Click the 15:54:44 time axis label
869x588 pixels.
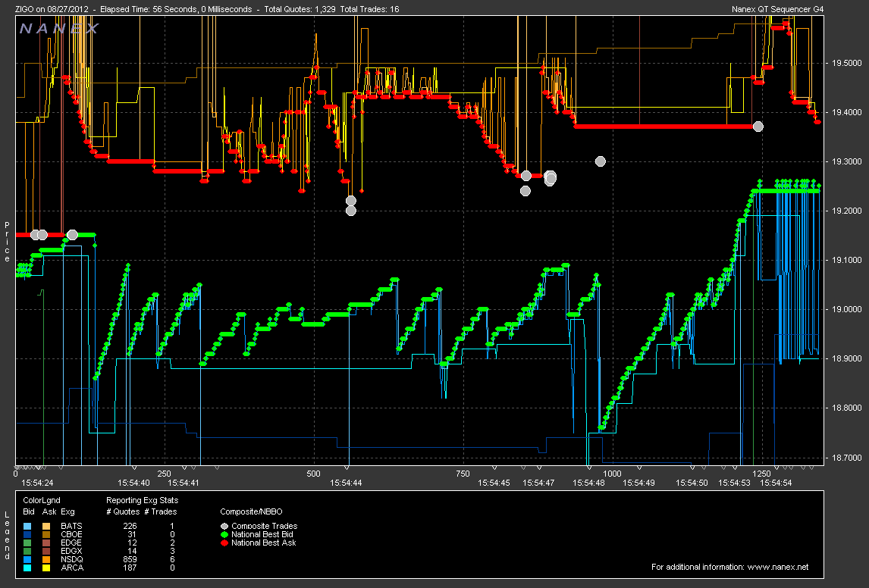point(346,483)
